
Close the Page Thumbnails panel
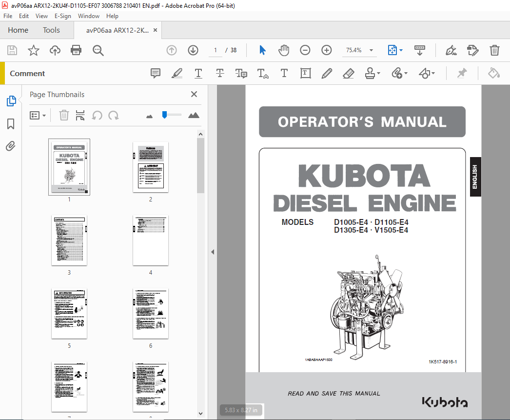tap(194, 94)
